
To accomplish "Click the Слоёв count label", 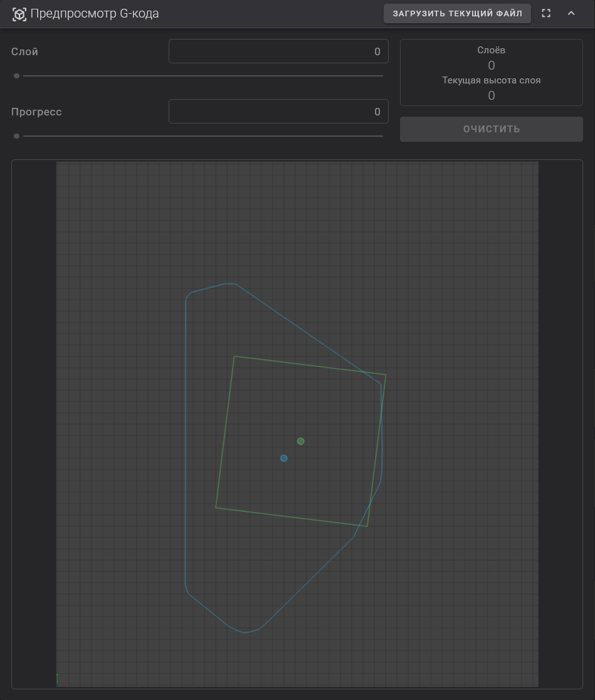I will click(491, 50).
